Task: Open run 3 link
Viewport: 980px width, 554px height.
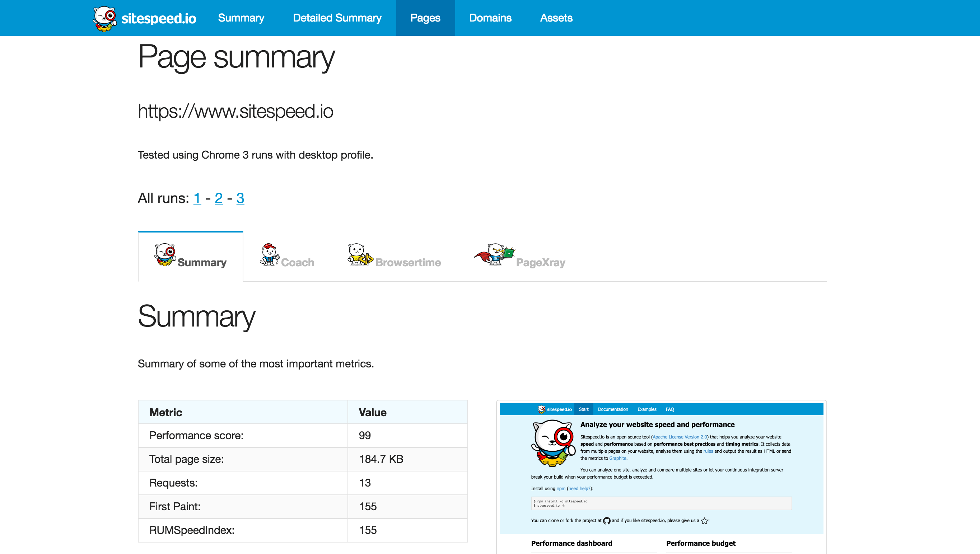Action: [x=240, y=198]
